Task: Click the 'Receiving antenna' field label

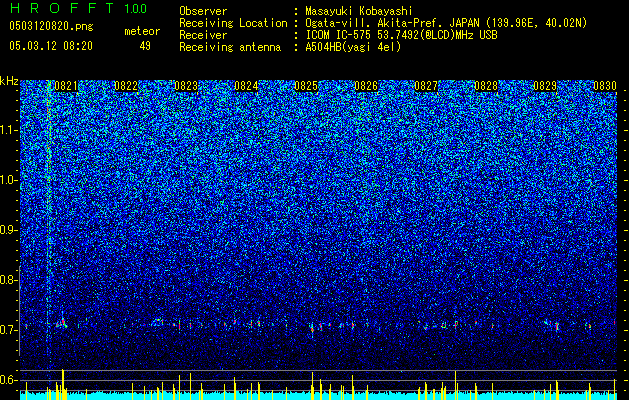Action: pyautogui.click(x=230, y=47)
